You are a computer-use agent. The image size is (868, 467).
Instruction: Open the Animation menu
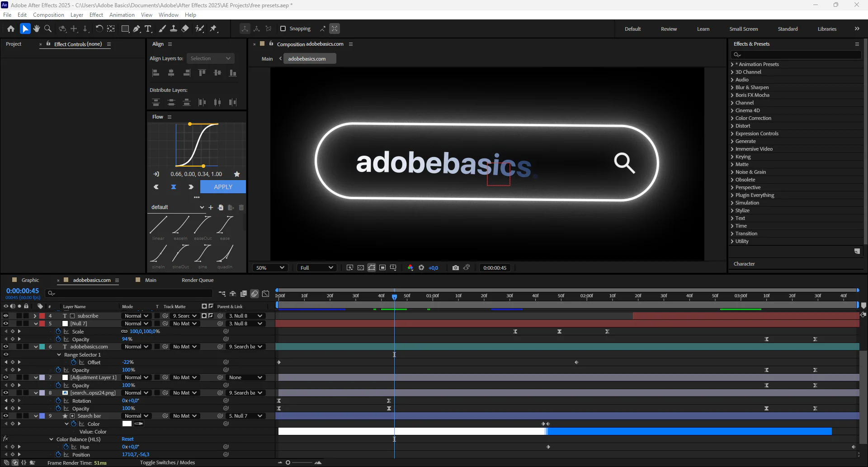(122, 15)
